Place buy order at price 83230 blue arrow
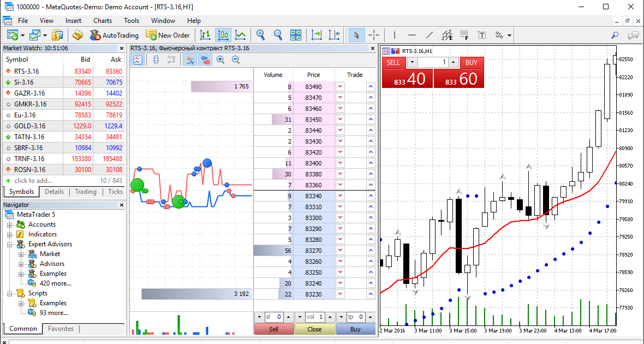 tap(371, 294)
